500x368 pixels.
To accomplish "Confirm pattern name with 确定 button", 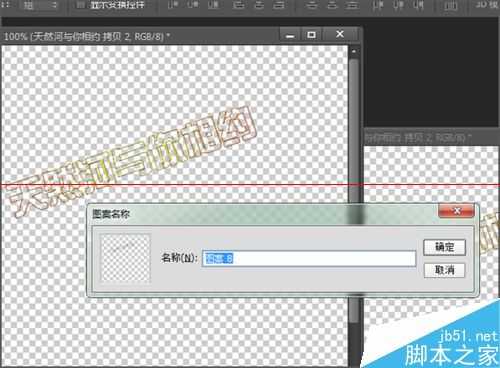I will (444, 247).
